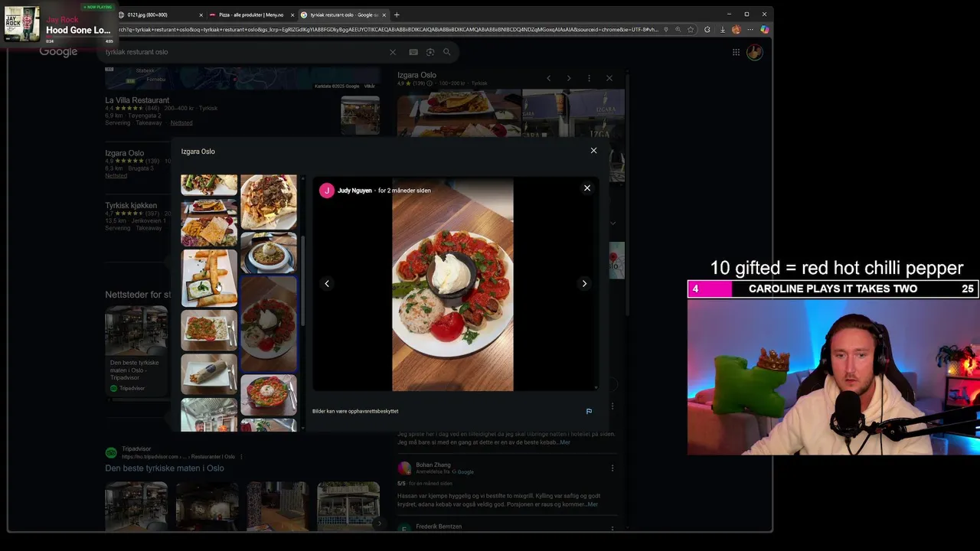Click the Google logo

(x=58, y=52)
